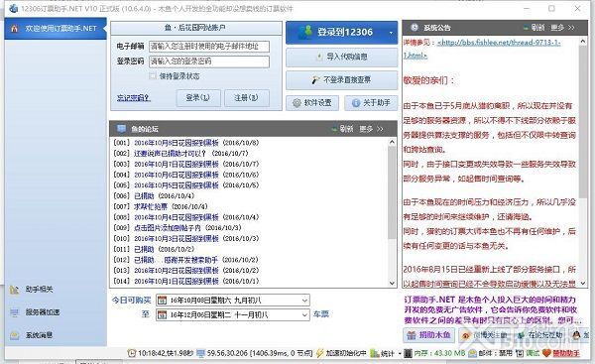Expand the arrow on 登录到12306 button
This screenshot has width=595, height=364.
pyautogui.click(x=391, y=33)
